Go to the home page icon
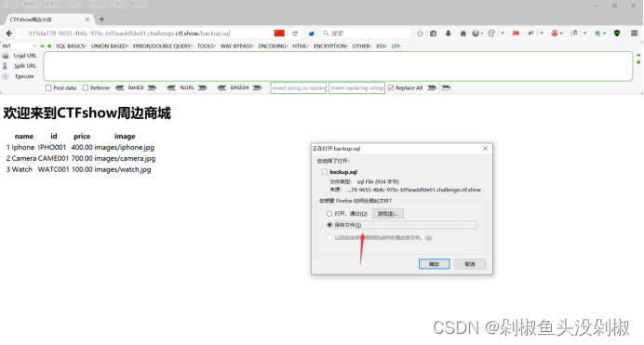This screenshot has width=644, height=345. [x=463, y=33]
